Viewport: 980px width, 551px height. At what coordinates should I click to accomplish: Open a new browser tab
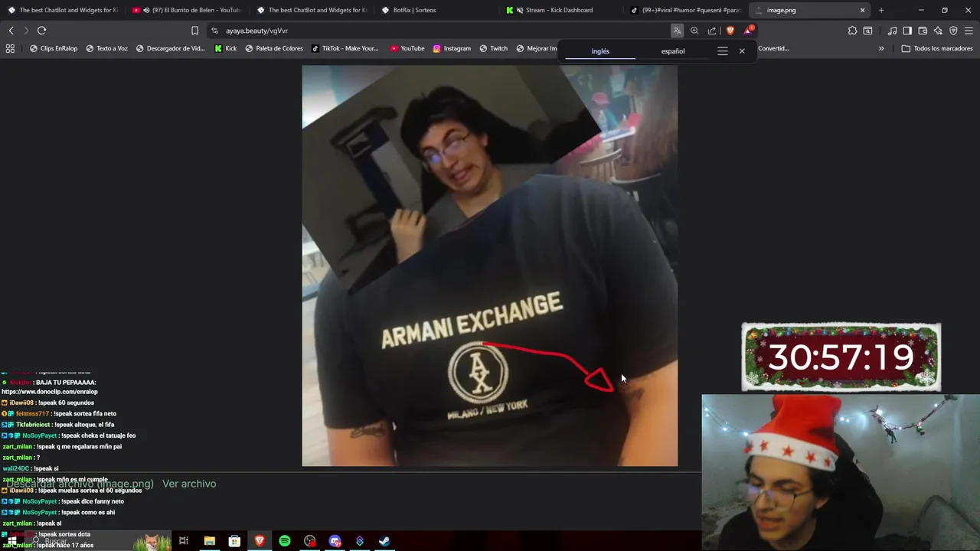pyautogui.click(x=881, y=10)
